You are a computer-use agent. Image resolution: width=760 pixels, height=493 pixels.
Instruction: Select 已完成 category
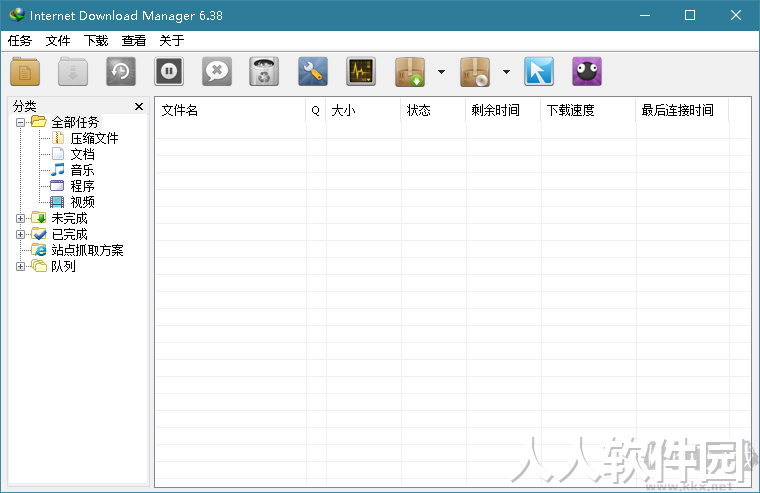click(69, 234)
